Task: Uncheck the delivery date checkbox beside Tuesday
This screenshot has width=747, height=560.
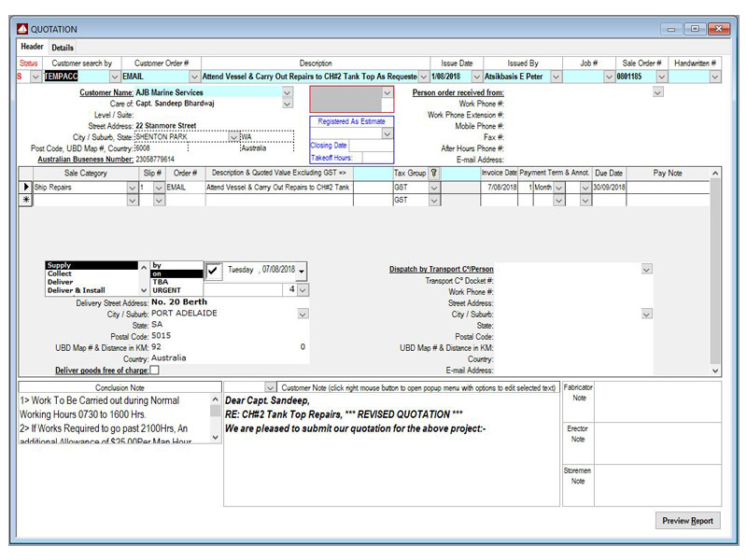Action: 213,271
